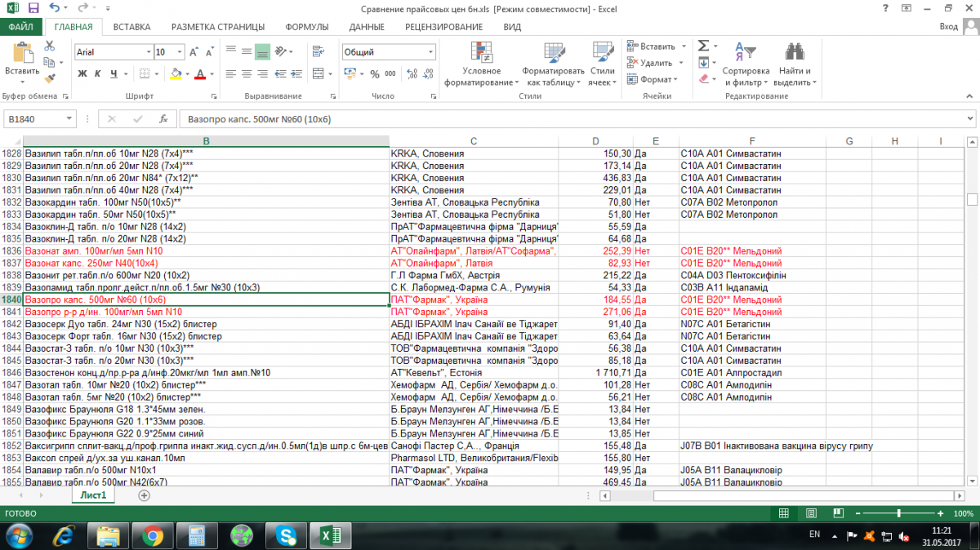The image size is (980, 550).
Task: Open the Name Box dropdown arrow
Action: point(69,119)
